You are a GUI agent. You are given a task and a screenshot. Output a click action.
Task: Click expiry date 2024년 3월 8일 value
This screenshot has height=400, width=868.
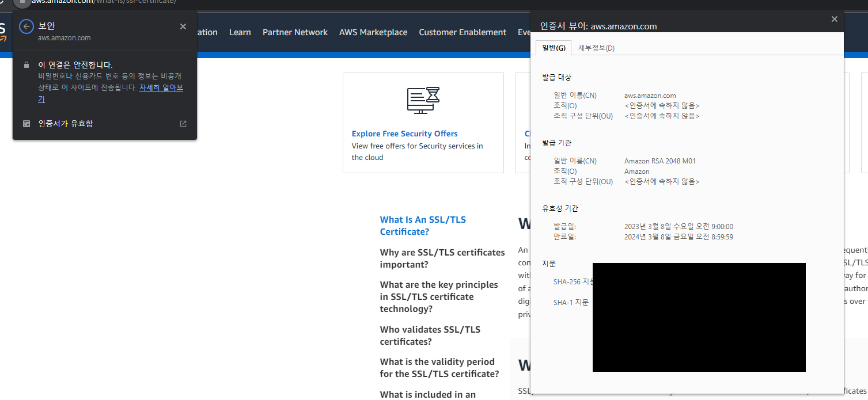pyautogui.click(x=679, y=237)
